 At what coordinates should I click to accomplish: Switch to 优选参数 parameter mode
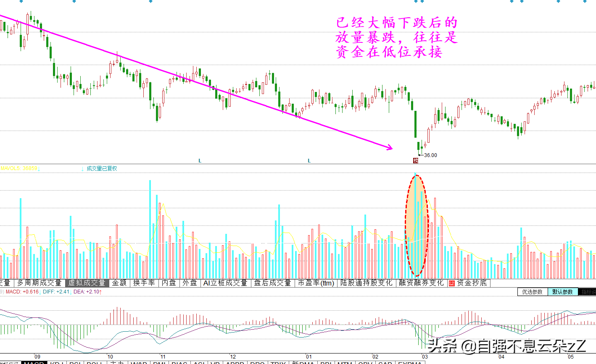pyautogui.click(x=533, y=292)
